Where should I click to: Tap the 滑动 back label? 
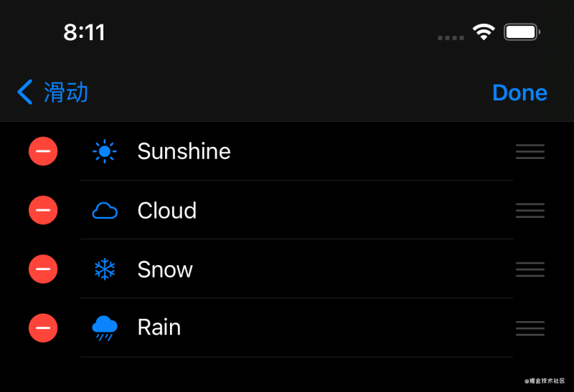point(66,92)
